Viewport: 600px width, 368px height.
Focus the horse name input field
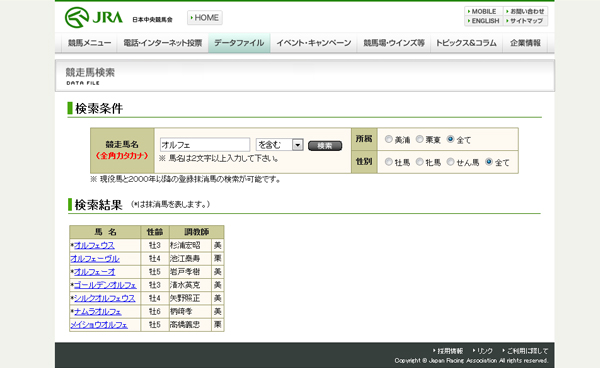click(205, 145)
